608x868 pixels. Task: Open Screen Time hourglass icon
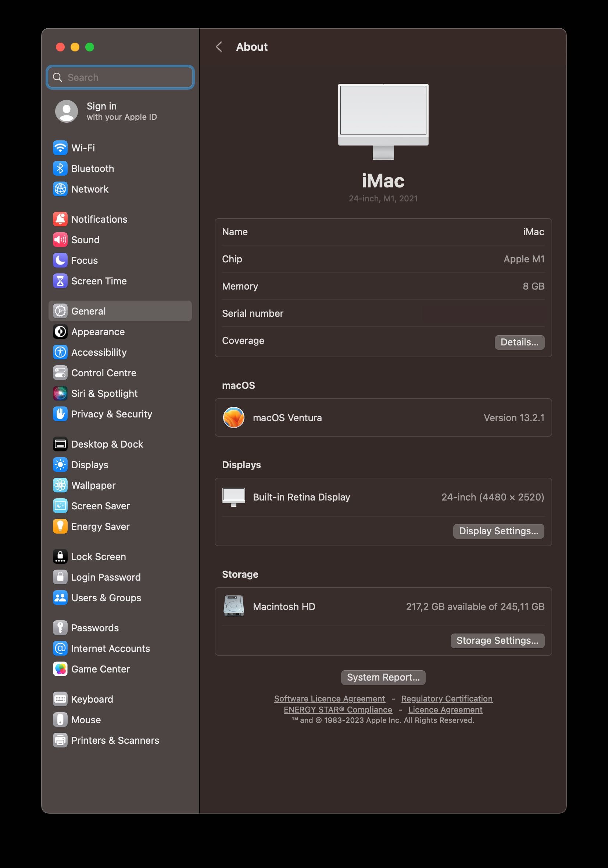[60, 281]
